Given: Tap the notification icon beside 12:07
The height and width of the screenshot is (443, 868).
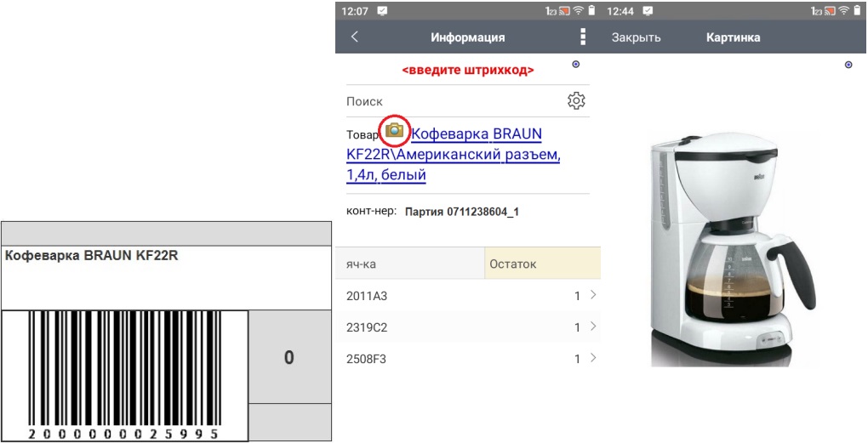Looking at the screenshot, I should click(383, 10).
